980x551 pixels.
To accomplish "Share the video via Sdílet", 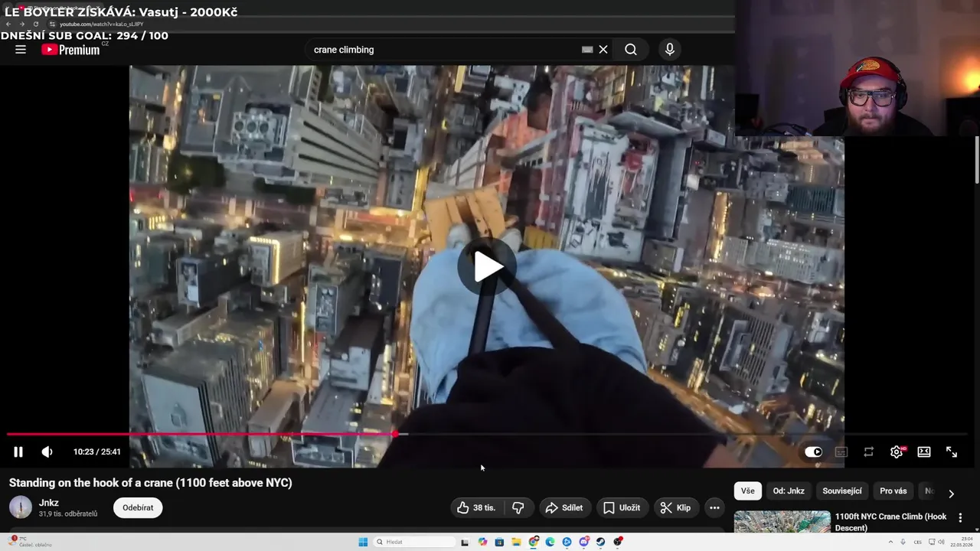I will [x=564, y=507].
